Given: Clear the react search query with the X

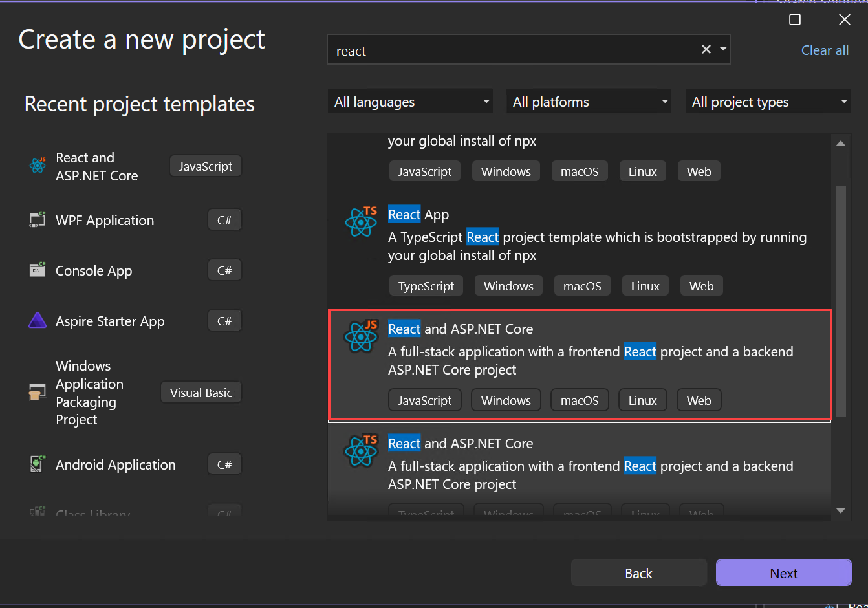Looking at the screenshot, I should click(706, 49).
